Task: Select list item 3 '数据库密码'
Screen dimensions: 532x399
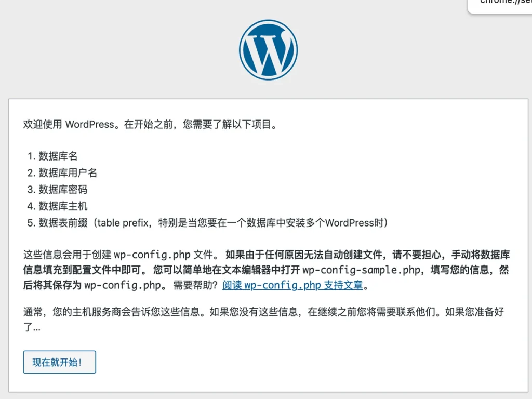Action: (57, 190)
